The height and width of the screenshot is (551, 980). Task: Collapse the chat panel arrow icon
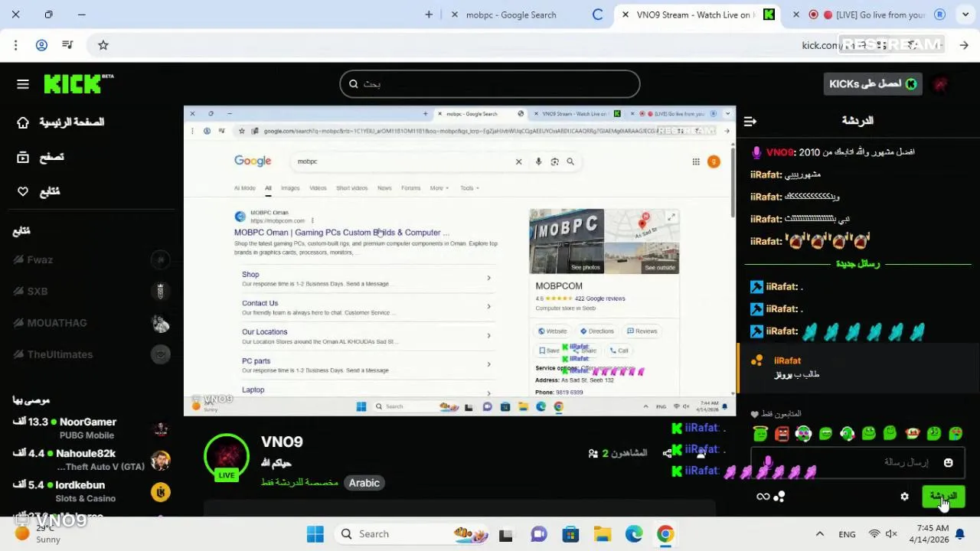750,121
